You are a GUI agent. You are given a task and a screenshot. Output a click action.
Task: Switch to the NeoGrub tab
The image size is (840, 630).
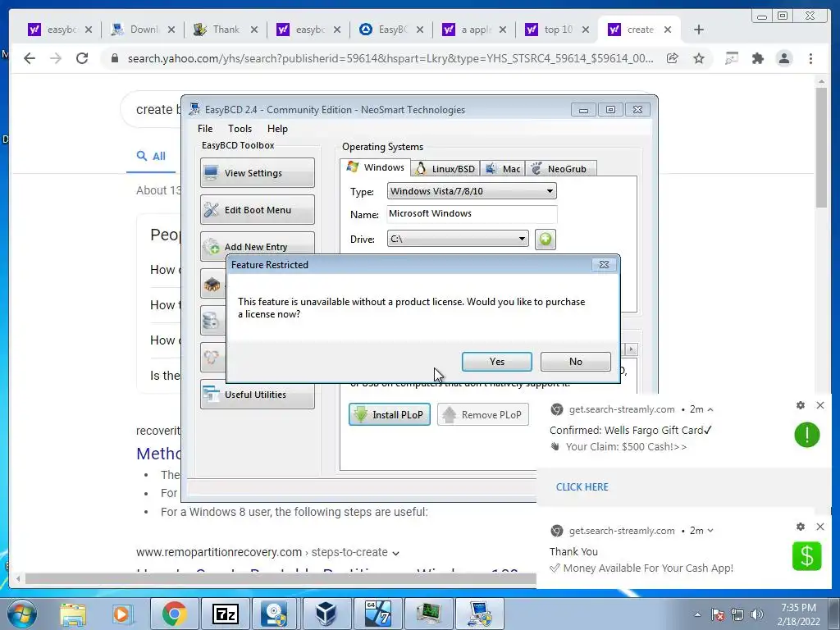click(561, 169)
